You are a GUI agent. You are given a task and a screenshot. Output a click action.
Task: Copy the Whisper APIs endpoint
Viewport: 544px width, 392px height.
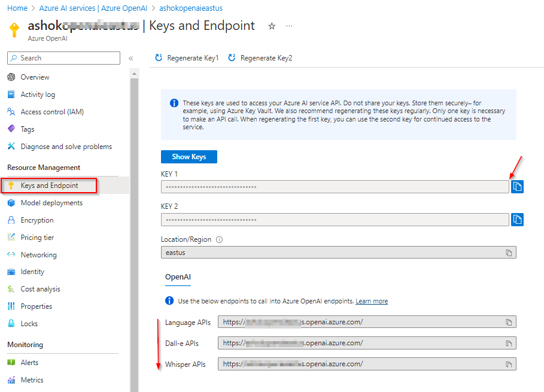coord(509,364)
